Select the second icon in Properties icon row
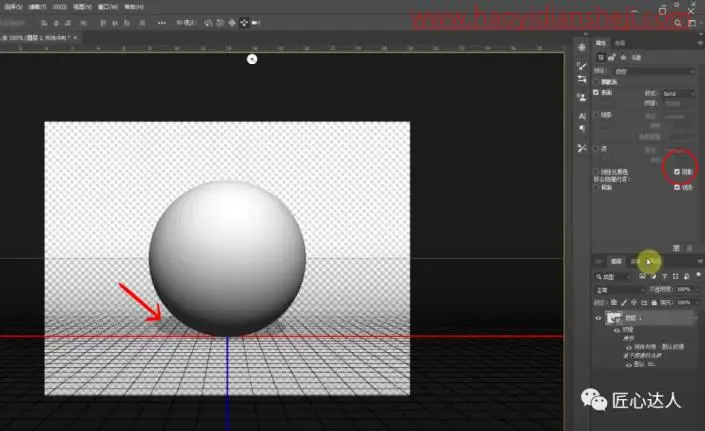705x431 pixels. point(611,58)
